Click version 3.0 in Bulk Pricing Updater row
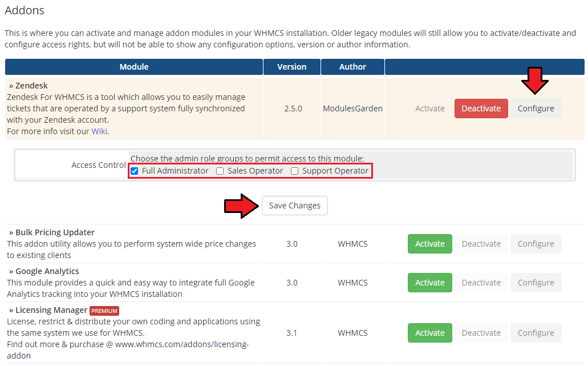The width and height of the screenshot is (588, 366). click(x=292, y=244)
